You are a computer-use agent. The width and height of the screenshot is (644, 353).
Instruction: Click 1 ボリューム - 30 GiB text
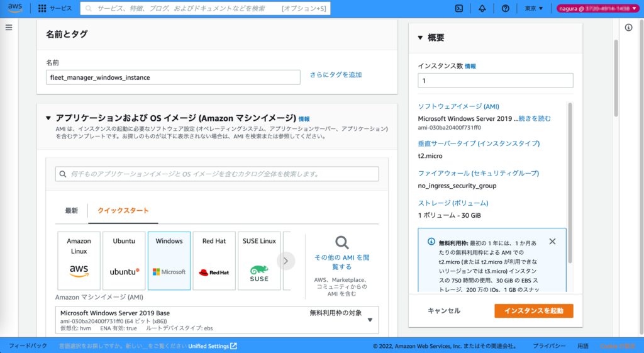(449, 215)
